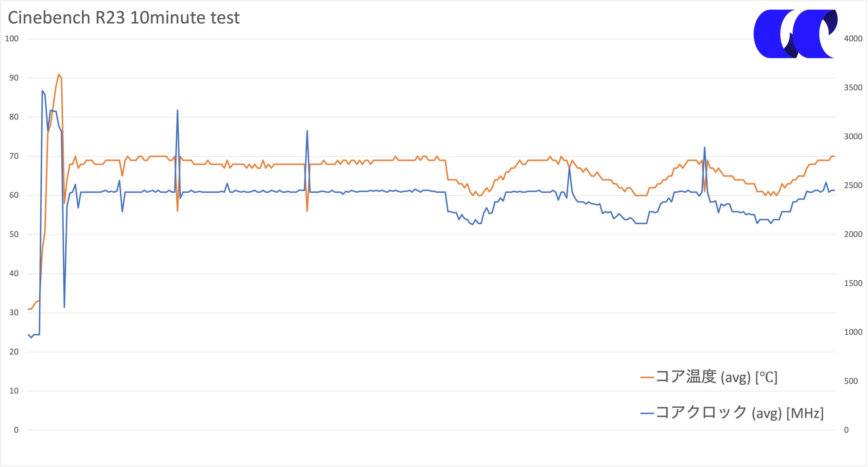Click the orange temperature peak near 90
The width and height of the screenshot is (868, 467).
click(59, 74)
